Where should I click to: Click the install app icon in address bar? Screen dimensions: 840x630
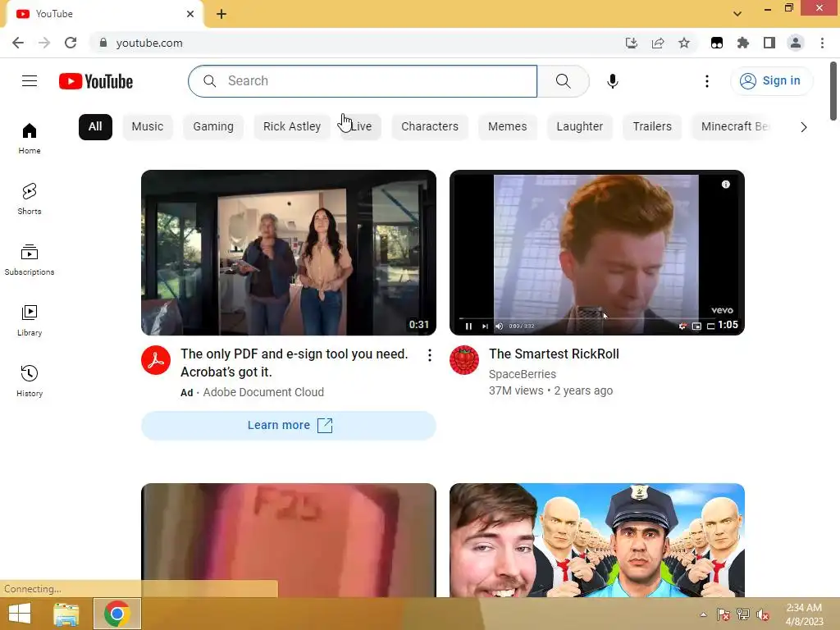click(632, 43)
